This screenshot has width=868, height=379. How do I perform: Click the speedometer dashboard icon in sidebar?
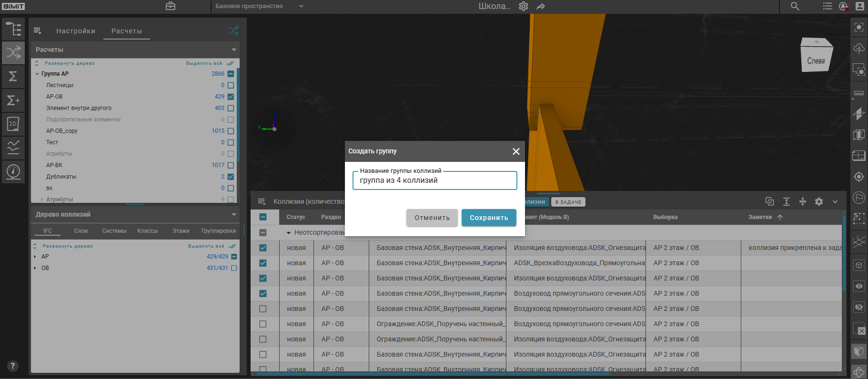[13, 171]
